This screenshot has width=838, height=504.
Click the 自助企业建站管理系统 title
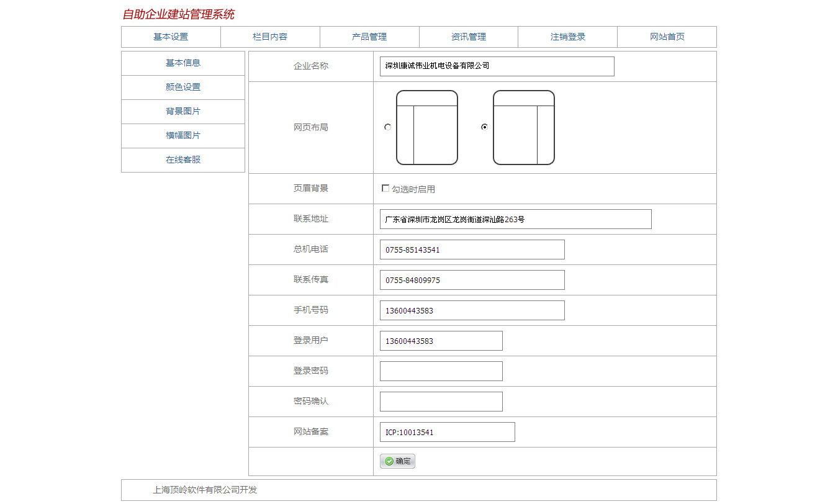pos(179,14)
